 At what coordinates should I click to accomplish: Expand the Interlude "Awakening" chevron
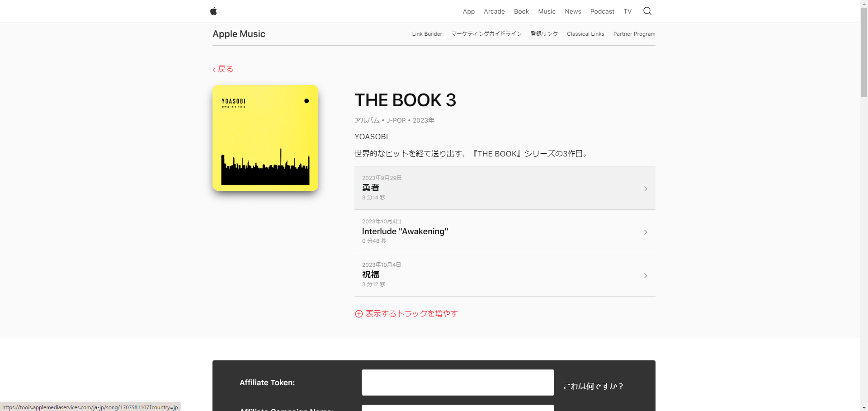pos(646,232)
